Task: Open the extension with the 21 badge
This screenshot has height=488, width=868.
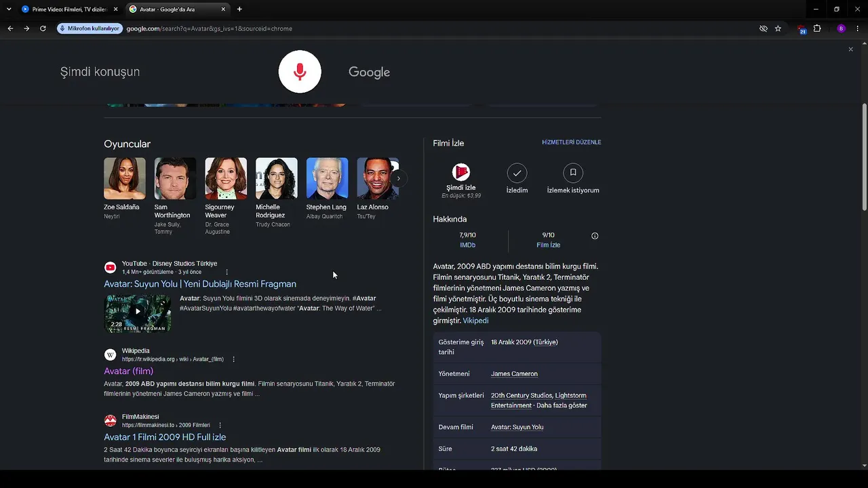Action: tap(802, 29)
